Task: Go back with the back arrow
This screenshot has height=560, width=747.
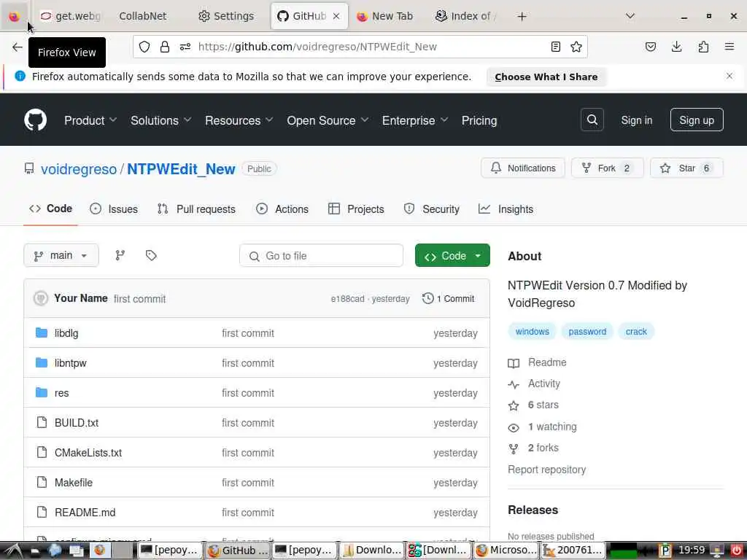Action: pyautogui.click(x=18, y=47)
